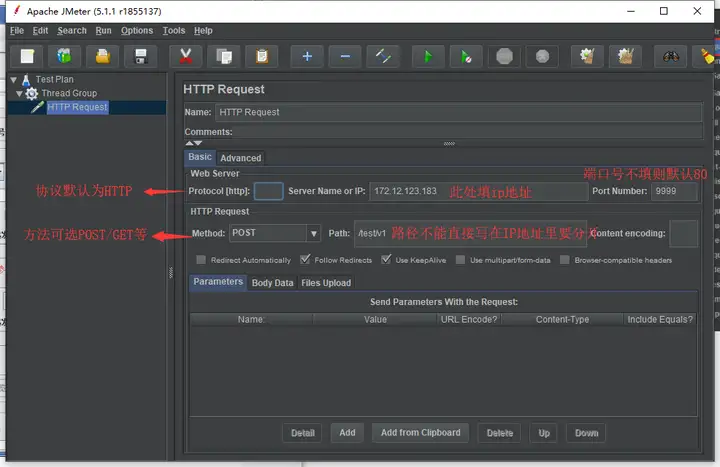Open the Method dropdown showing POST
Viewport: 720px width, 467px height.
[275, 233]
